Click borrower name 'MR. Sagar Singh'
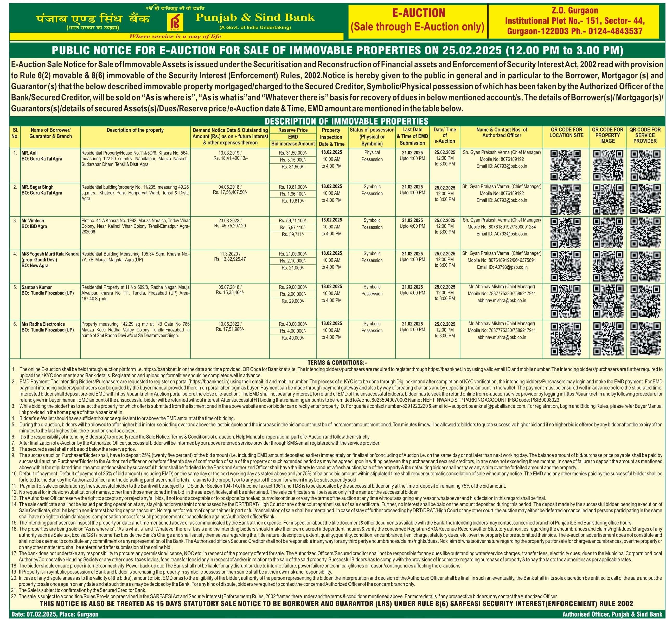Screen dimensions: 672x619 (37, 187)
